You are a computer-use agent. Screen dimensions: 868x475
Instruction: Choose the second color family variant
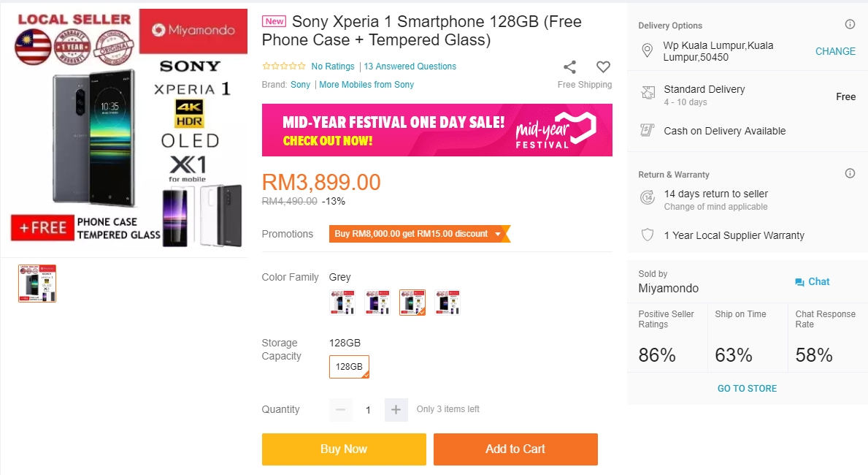click(378, 302)
